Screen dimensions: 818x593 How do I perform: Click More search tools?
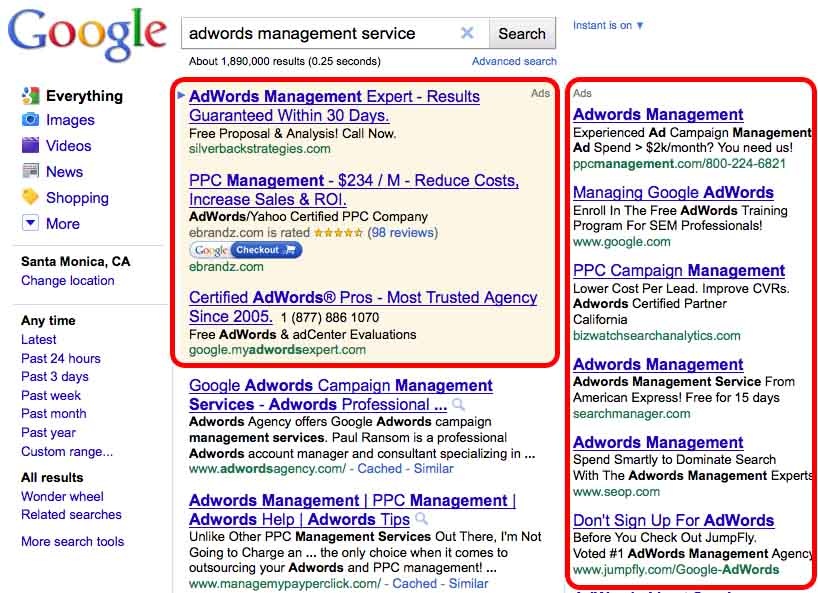pos(73,541)
